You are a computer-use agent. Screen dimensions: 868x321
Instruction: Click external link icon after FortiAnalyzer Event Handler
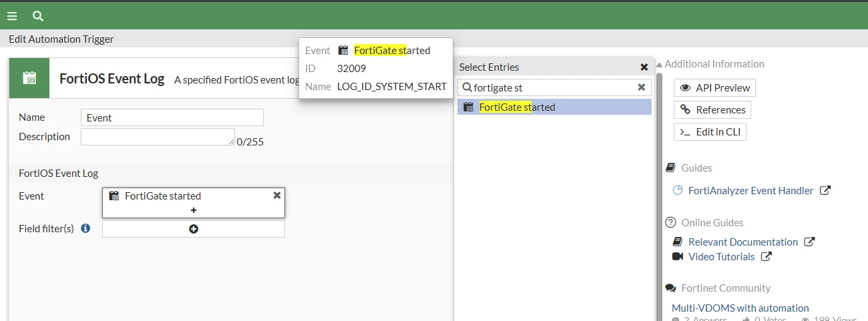825,190
